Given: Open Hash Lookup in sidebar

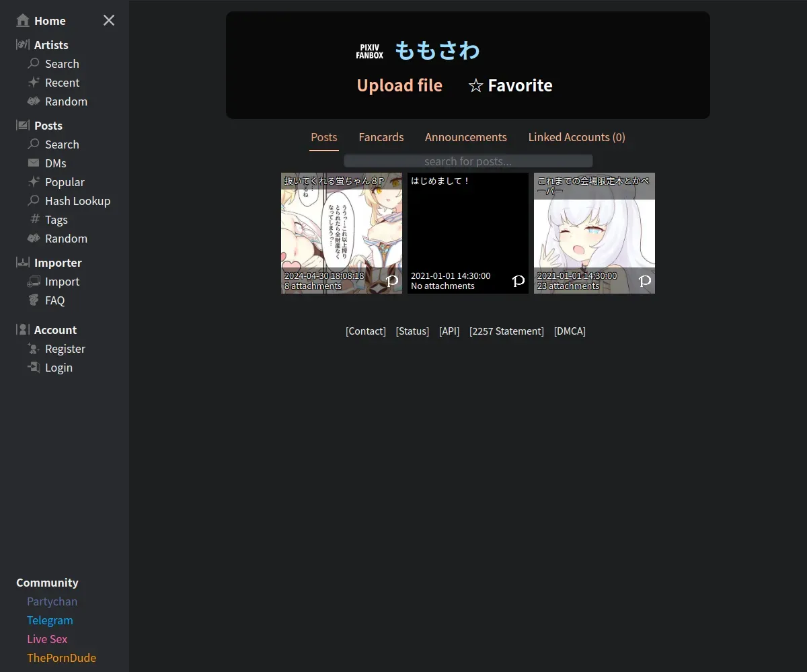Looking at the screenshot, I should click(77, 201).
